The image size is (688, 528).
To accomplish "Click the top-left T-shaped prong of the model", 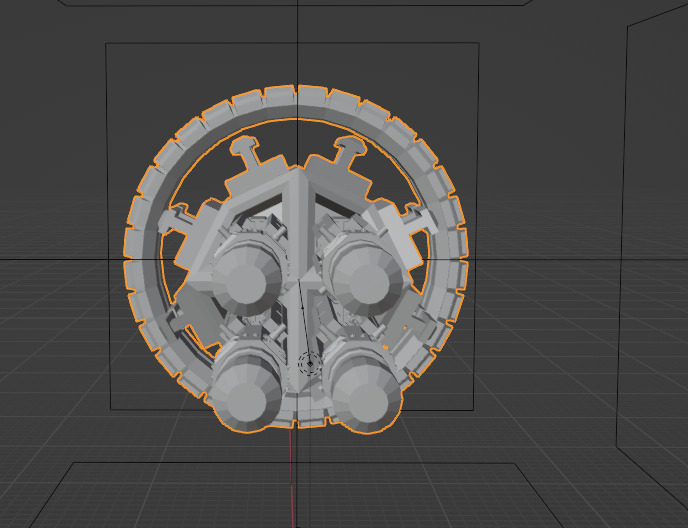I will coord(247,151).
